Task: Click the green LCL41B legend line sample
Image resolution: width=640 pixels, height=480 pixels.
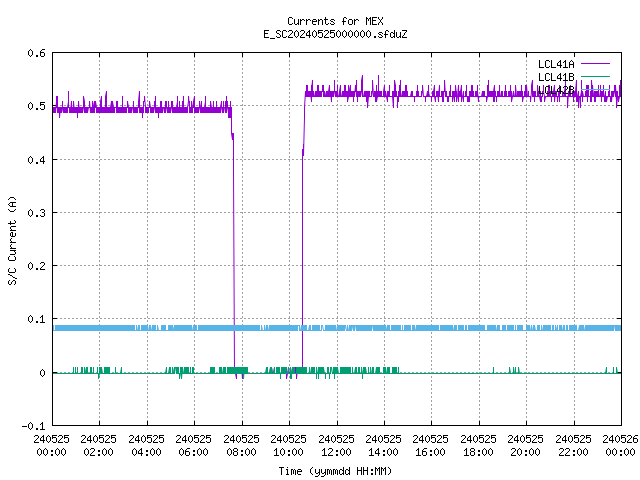Action: [595, 76]
